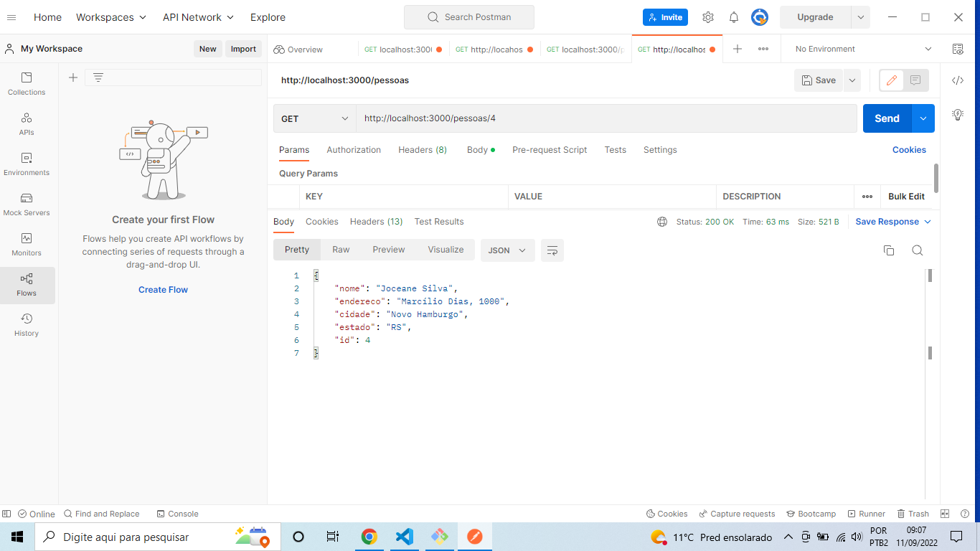Open the notifications bell
The width and height of the screenshot is (980, 551).
[x=734, y=17]
